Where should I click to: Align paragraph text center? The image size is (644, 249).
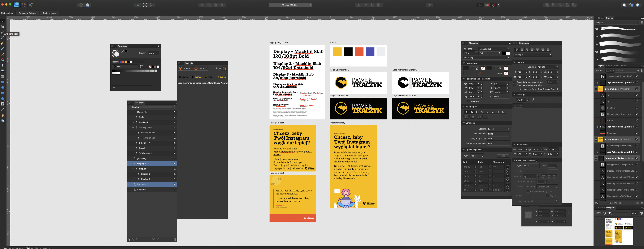click(x=522, y=49)
